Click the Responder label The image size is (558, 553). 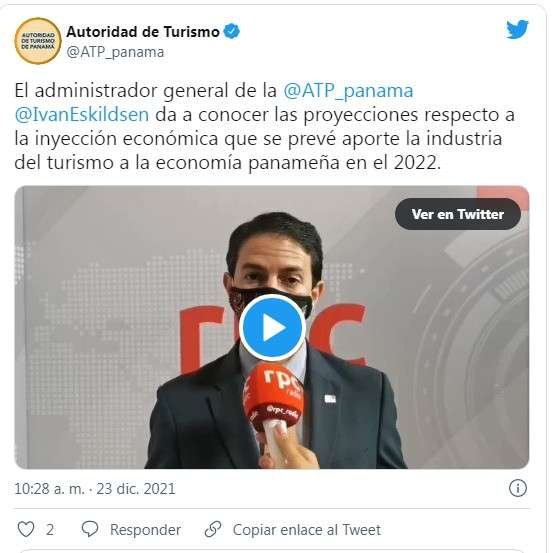click(x=145, y=530)
